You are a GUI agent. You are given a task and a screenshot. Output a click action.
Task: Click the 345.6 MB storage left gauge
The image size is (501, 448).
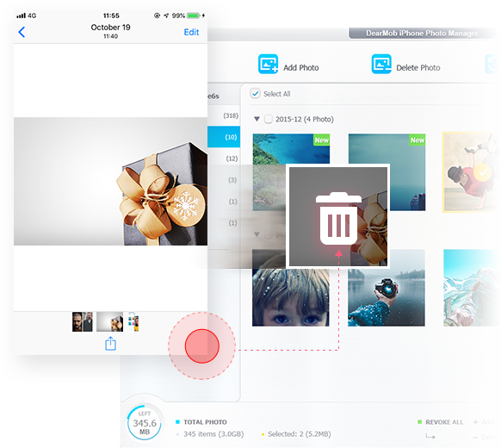coord(145,422)
